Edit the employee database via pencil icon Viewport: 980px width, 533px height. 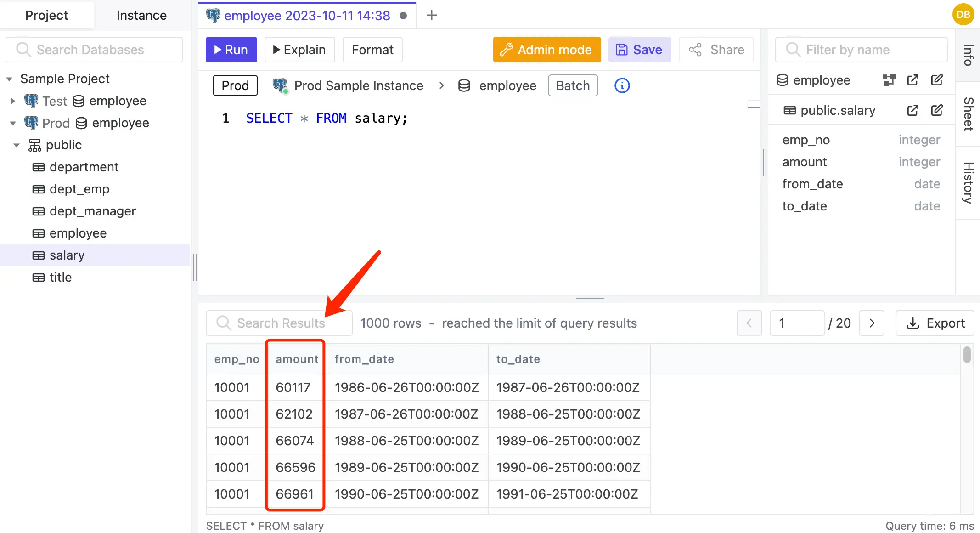[937, 80]
